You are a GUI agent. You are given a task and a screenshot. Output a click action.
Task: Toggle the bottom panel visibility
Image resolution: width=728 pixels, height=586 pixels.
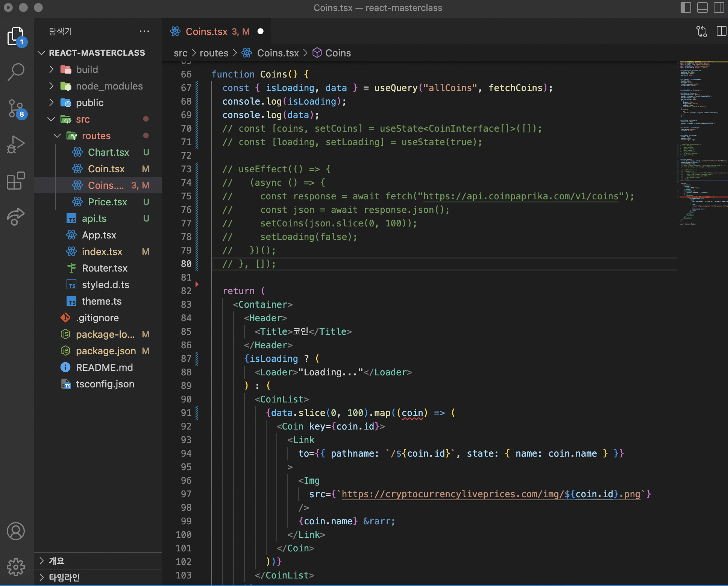coord(702,8)
